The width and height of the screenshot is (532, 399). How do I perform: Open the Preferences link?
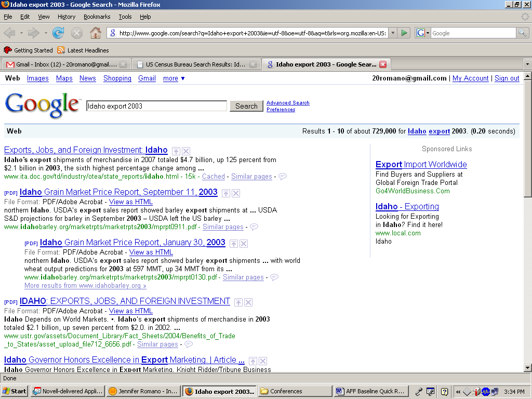(281, 110)
